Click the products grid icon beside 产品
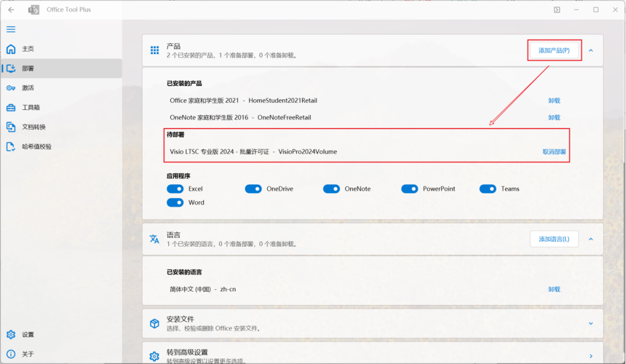This screenshot has height=364, width=626. pos(154,50)
